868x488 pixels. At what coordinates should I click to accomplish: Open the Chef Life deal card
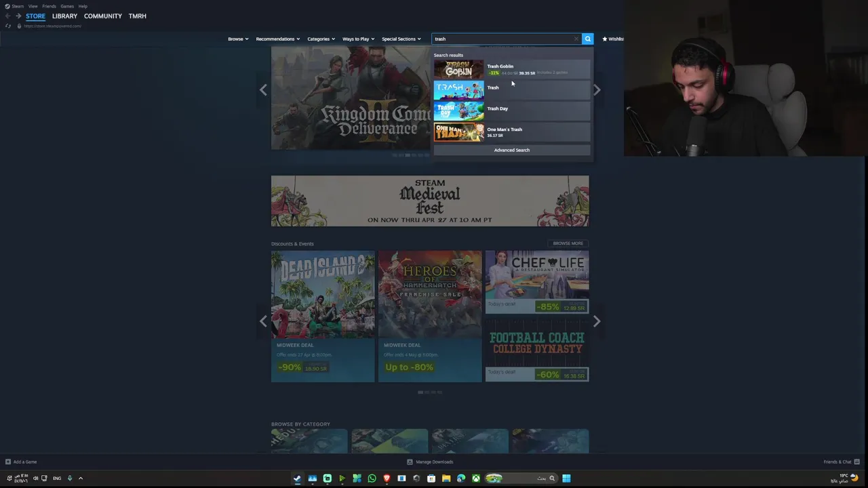(537, 282)
